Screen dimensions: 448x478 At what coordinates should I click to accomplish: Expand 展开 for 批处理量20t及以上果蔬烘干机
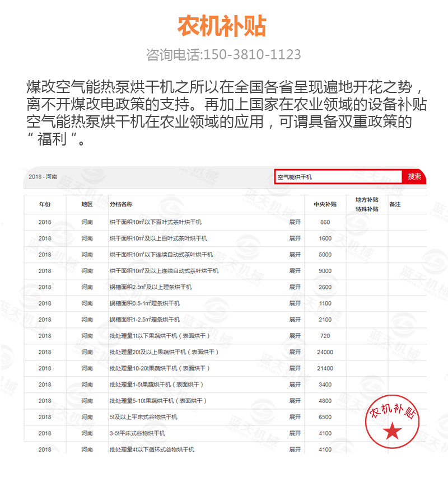click(x=295, y=352)
